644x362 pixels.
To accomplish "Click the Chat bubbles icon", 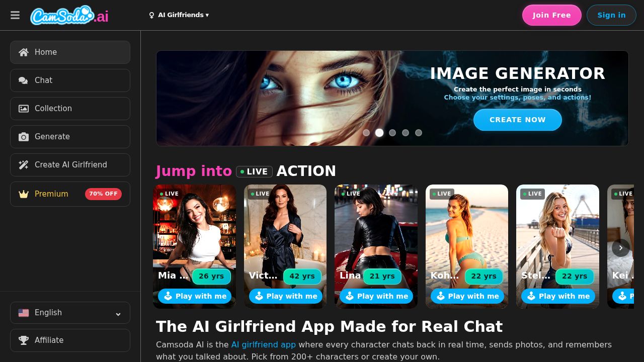I will (x=23, y=80).
